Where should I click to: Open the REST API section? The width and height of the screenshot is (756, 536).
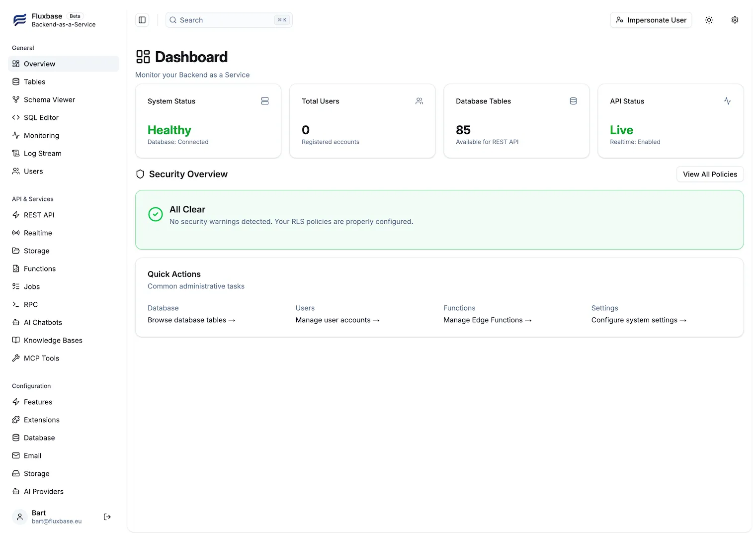pyautogui.click(x=39, y=215)
